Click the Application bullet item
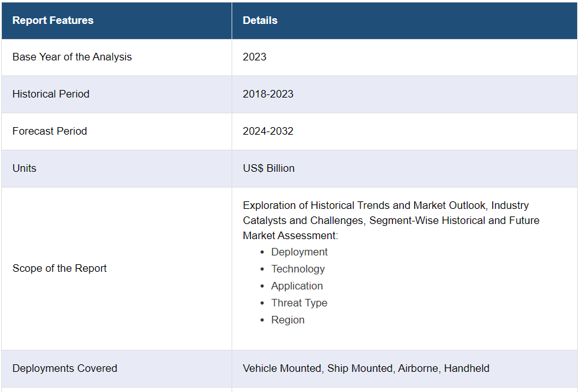Viewport: 579px width, 392px height. point(297,286)
